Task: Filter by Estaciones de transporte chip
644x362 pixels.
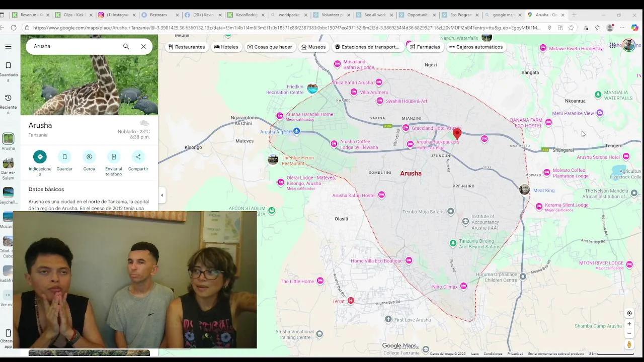Action: [x=367, y=47]
